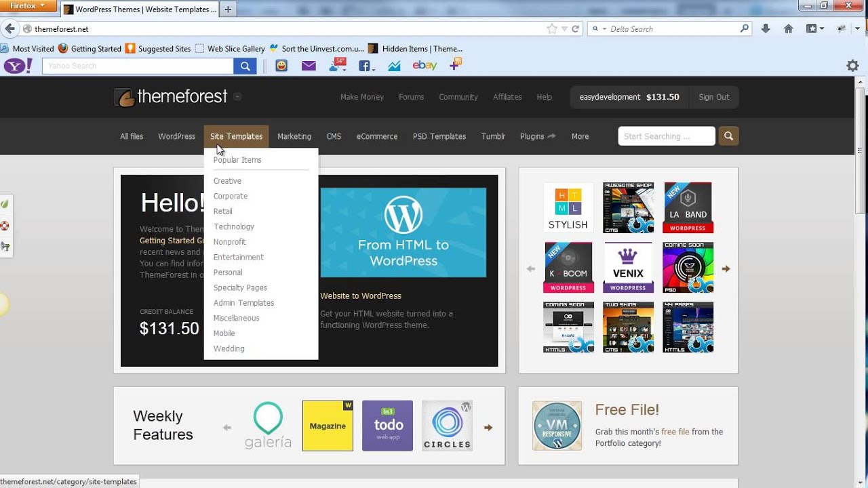Go back in Weekly Features left arrow

(227, 428)
